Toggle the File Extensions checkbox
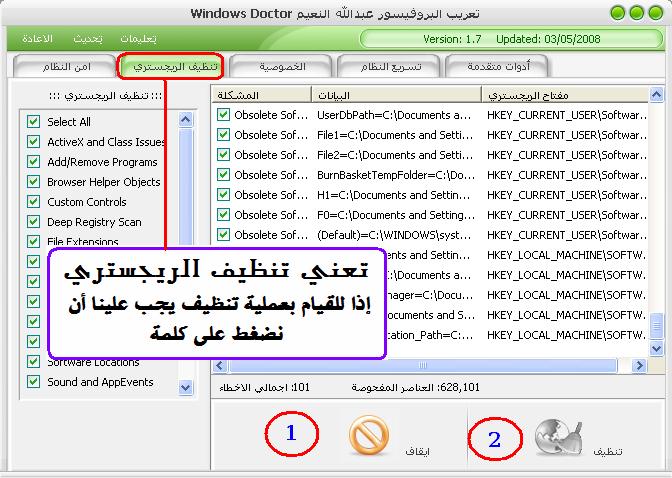This screenshot has height=478, width=672. (x=33, y=242)
